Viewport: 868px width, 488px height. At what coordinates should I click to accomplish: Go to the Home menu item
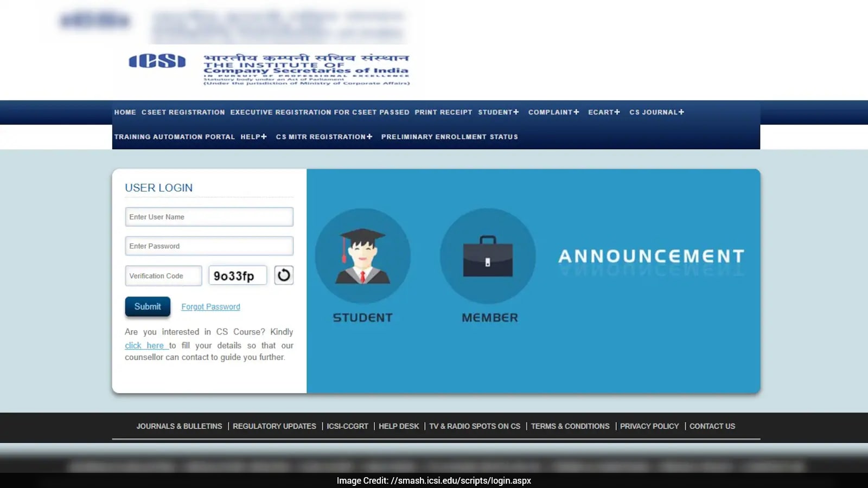[x=125, y=112]
